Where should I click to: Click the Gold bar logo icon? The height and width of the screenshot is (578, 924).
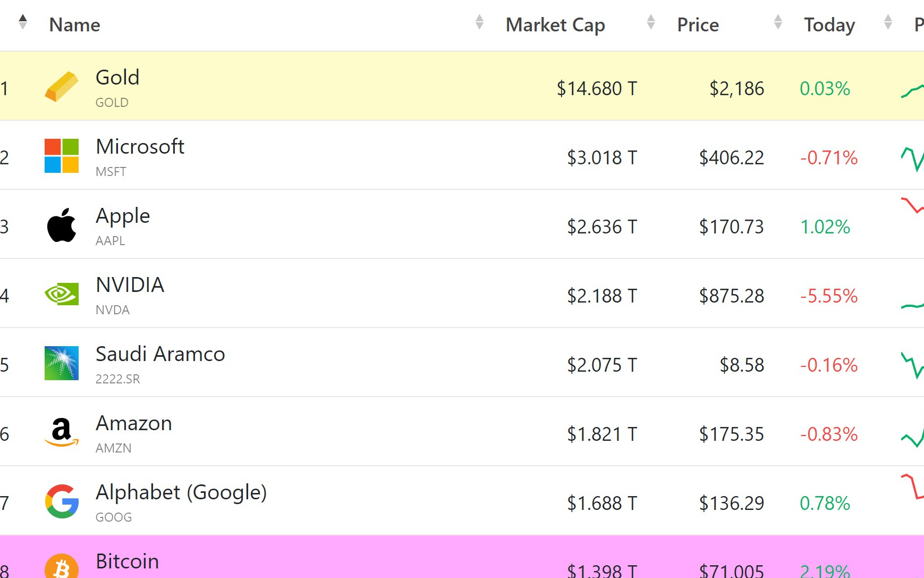click(62, 86)
